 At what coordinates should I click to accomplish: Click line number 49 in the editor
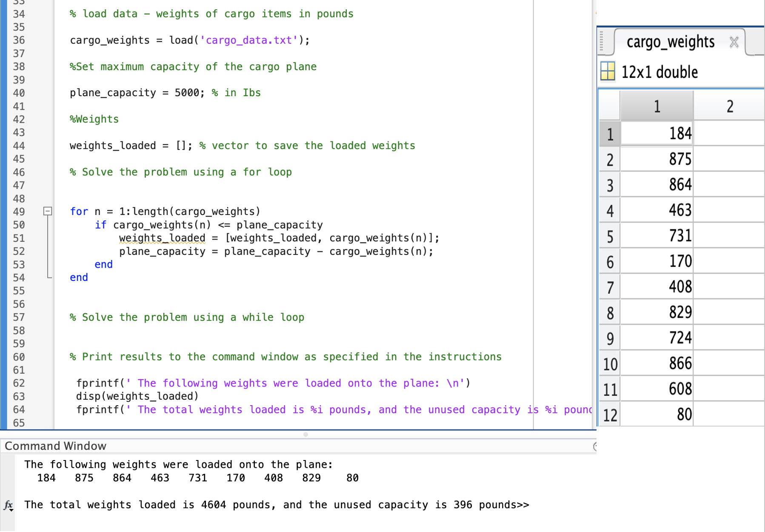[19, 212]
